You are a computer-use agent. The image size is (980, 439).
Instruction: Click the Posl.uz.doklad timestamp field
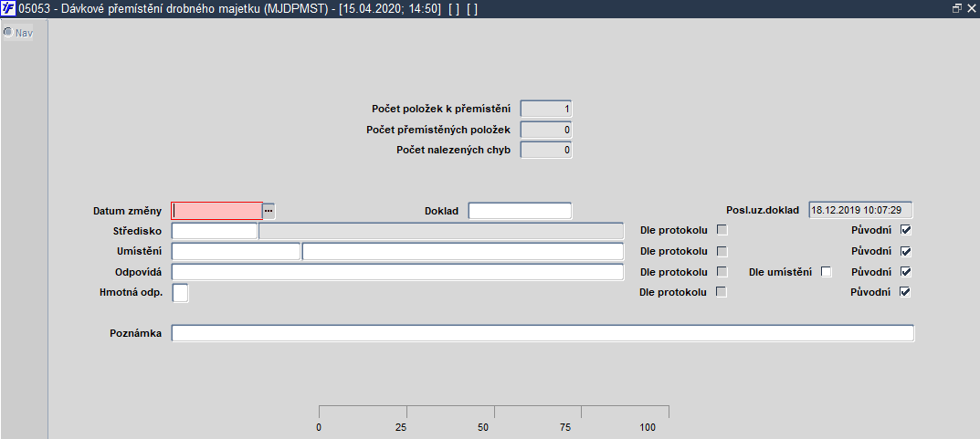click(860, 211)
